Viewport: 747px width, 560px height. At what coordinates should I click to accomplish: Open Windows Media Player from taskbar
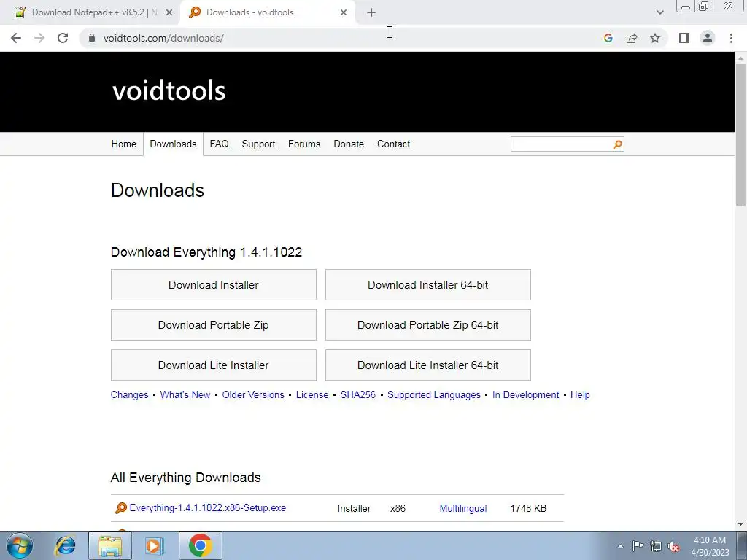coord(155,545)
